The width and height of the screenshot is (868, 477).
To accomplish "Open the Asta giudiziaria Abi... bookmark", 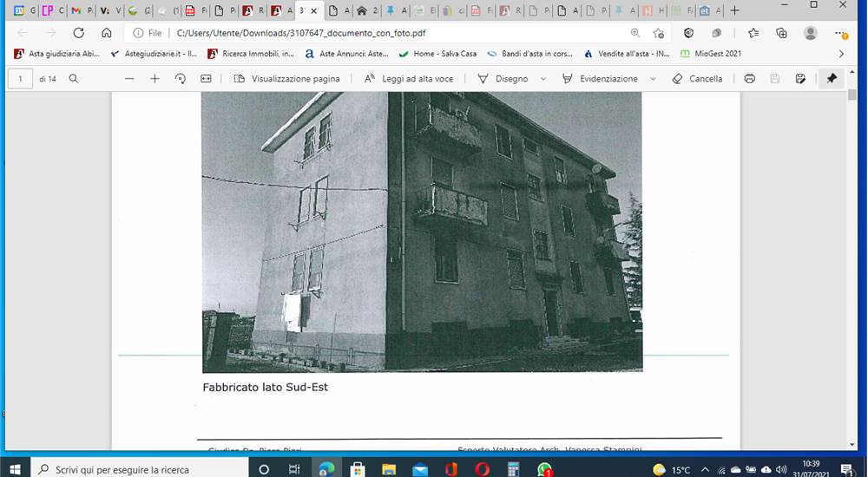I will click(56, 54).
